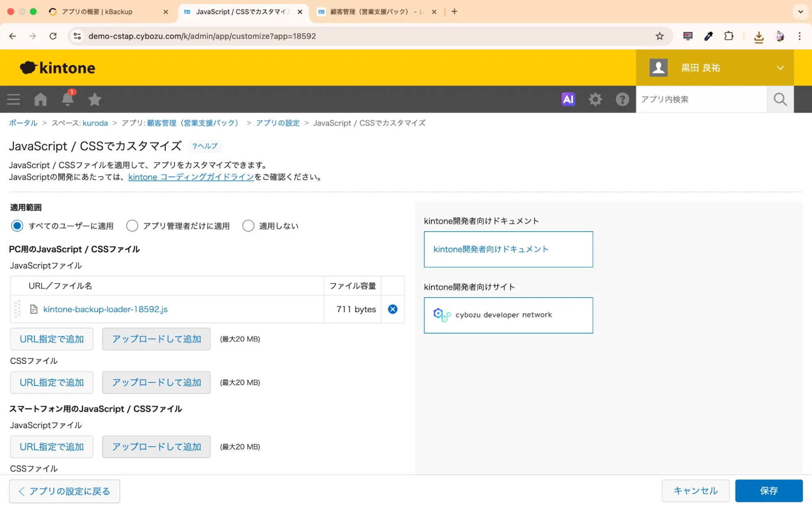Viewport: 812px width, 508px height.
Task: Click the drag handle of the JS file row
Action: click(x=17, y=309)
